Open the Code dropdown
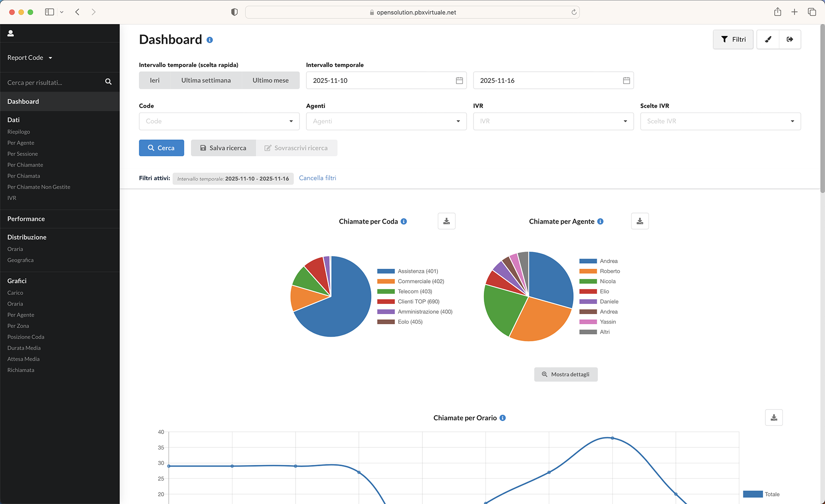This screenshot has width=825, height=504. coord(219,121)
